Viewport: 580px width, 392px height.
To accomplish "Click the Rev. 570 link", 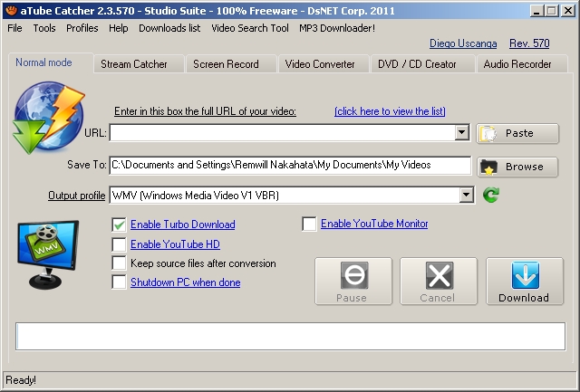I will click(x=529, y=43).
